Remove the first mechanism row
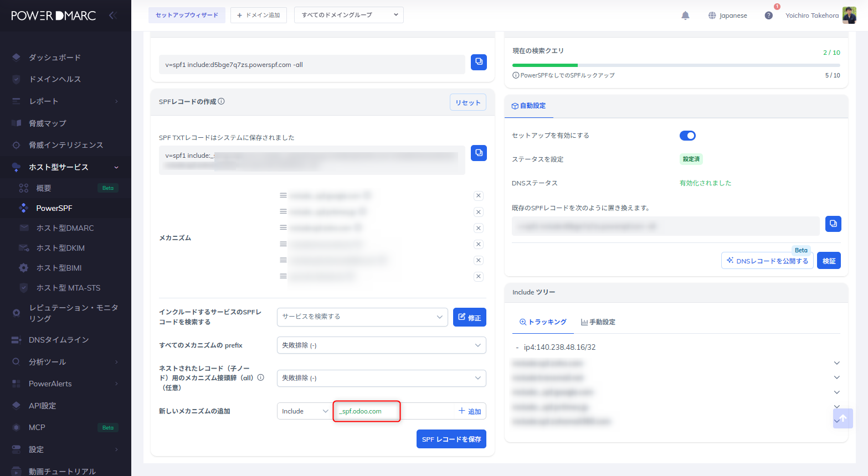 479,196
